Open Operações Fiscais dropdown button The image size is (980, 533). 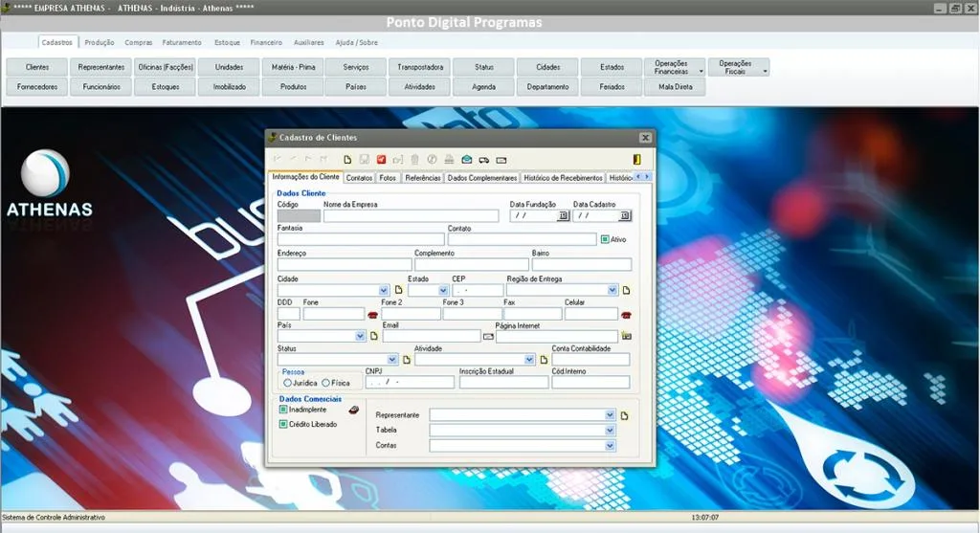[739, 67]
